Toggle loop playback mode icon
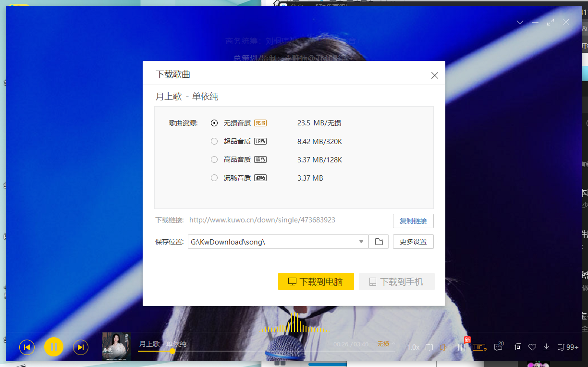 coord(429,347)
